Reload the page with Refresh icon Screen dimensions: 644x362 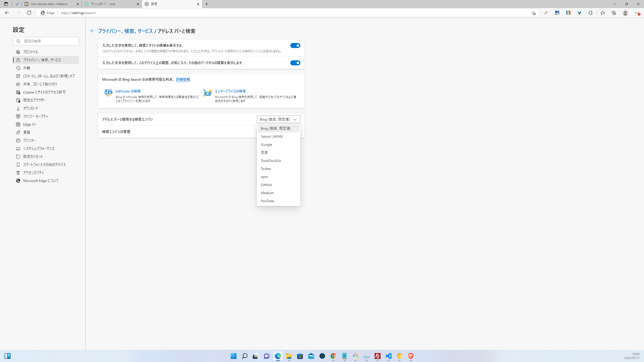tap(29, 13)
